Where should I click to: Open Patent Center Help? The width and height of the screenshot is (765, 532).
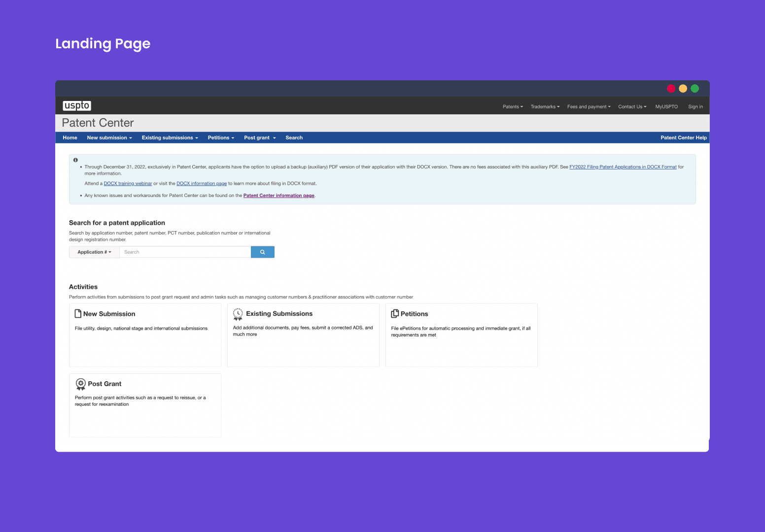[x=684, y=138]
